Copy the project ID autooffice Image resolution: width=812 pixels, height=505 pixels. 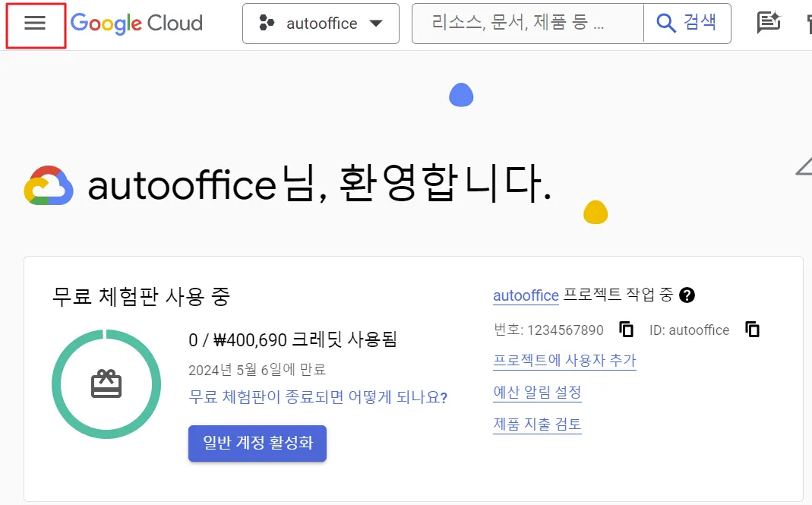pos(752,330)
